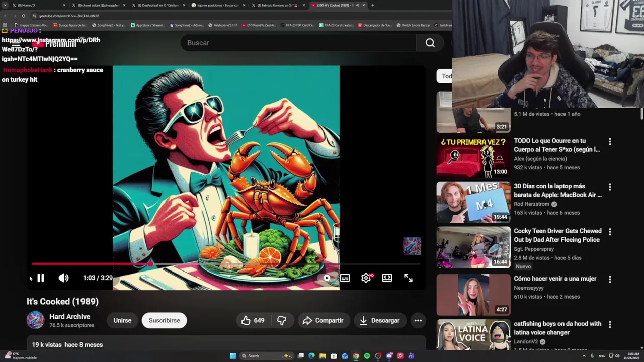This screenshot has width=644, height=362.
Task: Open the Twitch Emote Resizer bookmark
Action: 413,25
